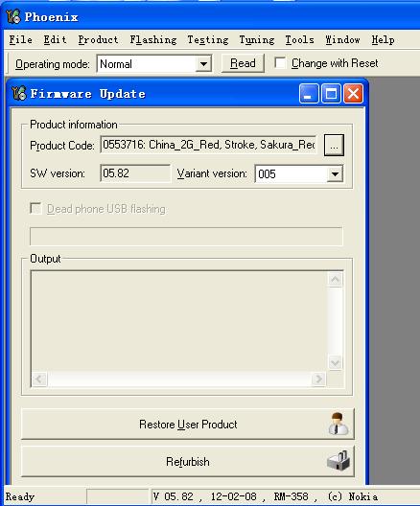Screen dimensions: 420x506
Task: Minimize the Firmware Update window
Action: 309,94
